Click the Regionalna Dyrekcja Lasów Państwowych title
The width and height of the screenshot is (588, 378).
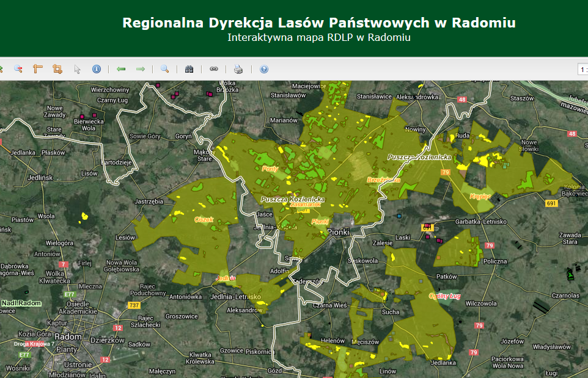tap(318, 23)
